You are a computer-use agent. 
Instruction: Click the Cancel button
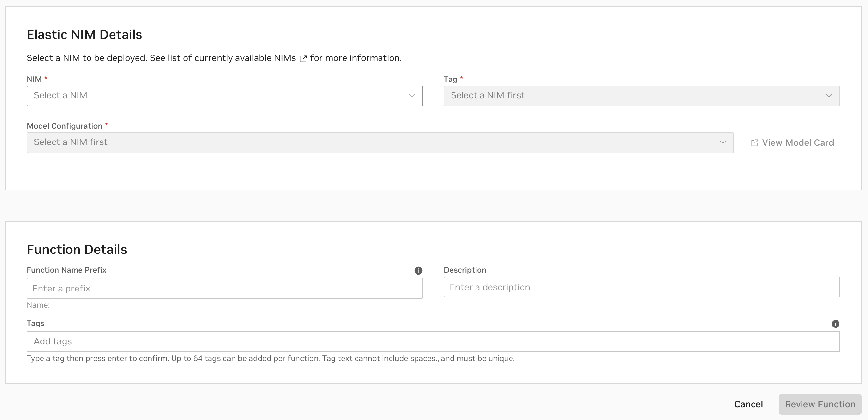pos(748,404)
